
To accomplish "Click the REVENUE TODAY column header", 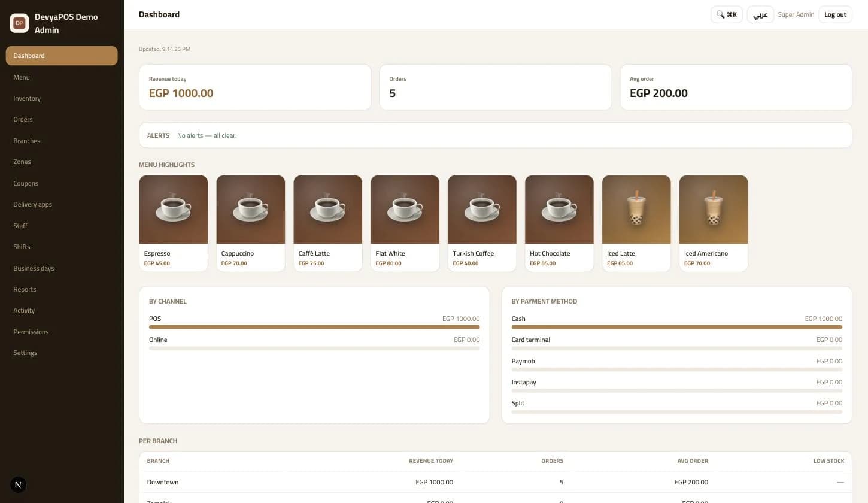I will point(431,461).
